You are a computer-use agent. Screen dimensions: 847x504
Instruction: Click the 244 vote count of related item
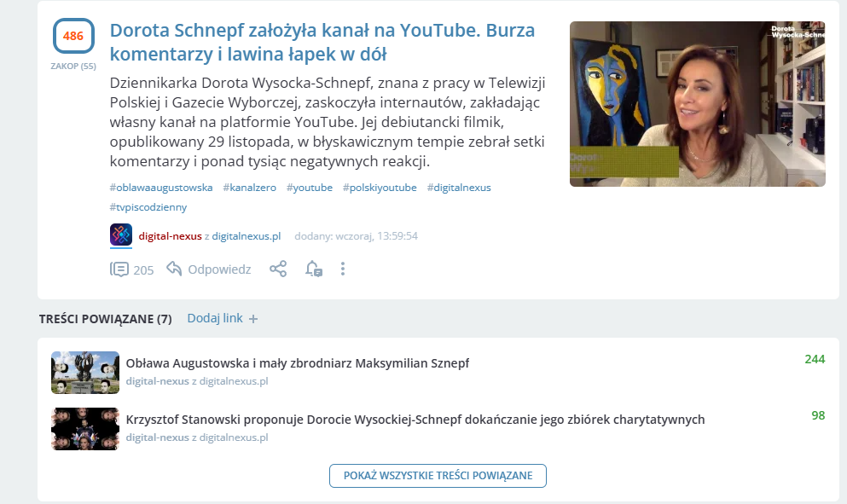(x=815, y=360)
